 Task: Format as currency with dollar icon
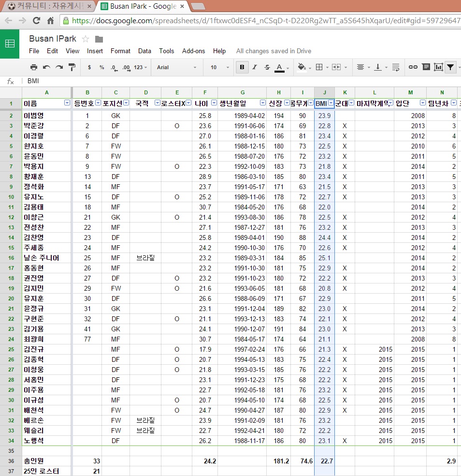89,67
